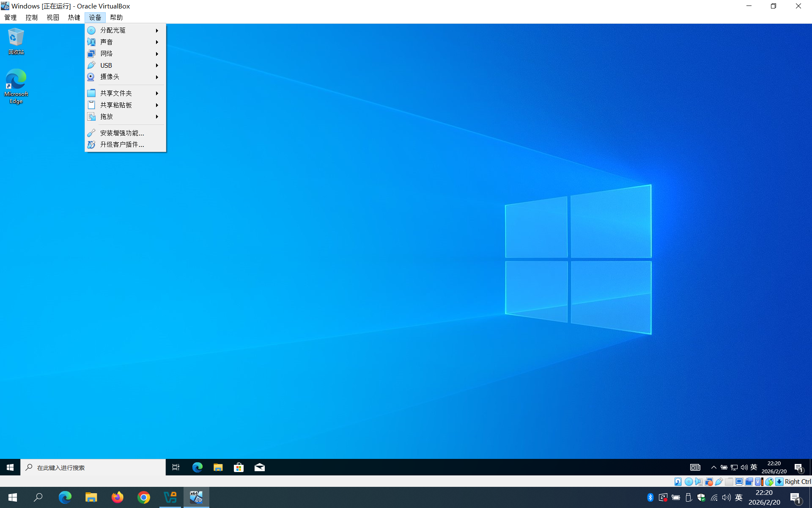The image size is (812, 508).
Task: Click 升级客户插件... menu entry
Action: (x=122, y=144)
